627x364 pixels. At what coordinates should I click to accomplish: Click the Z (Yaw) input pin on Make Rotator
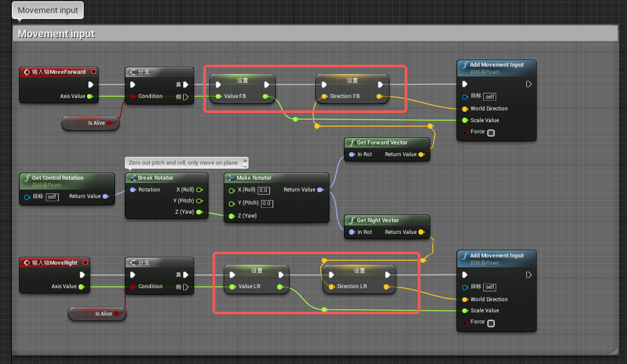pos(231,216)
